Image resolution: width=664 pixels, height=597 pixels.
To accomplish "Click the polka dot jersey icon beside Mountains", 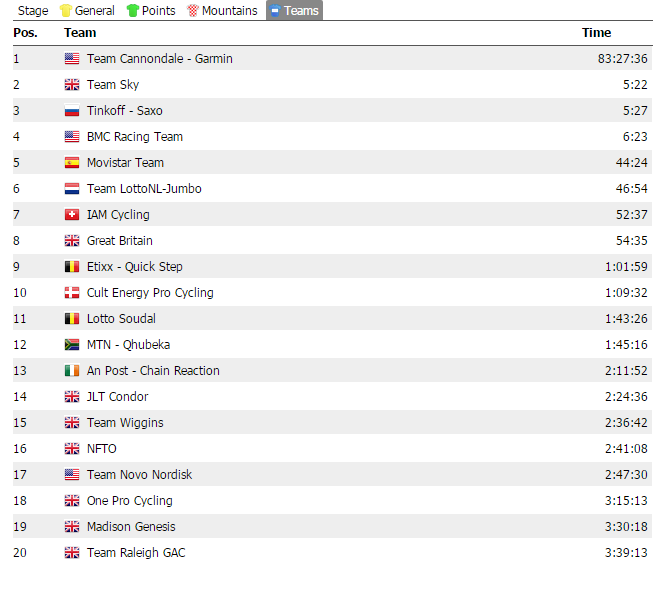I will (x=193, y=11).
